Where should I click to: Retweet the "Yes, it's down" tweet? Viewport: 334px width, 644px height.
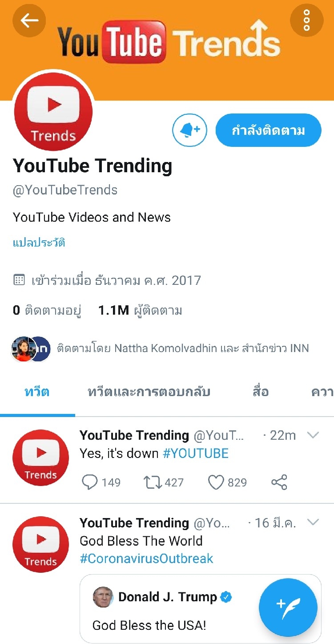[152, 482]
